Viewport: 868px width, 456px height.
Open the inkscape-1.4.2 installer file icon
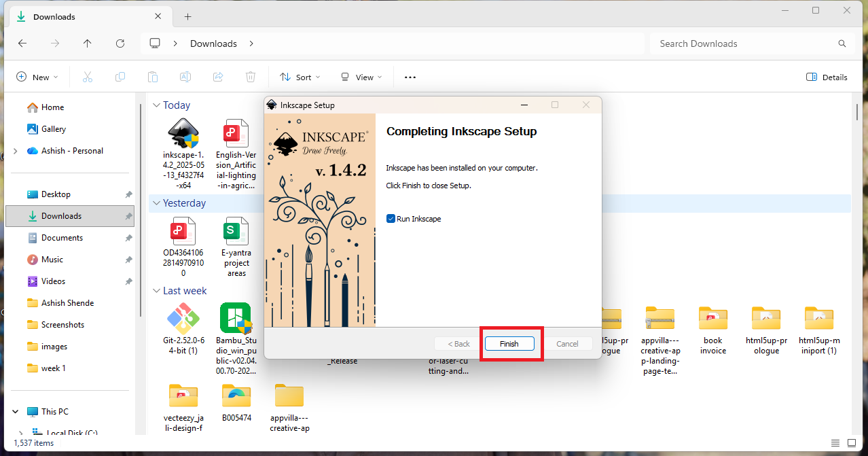183,133
